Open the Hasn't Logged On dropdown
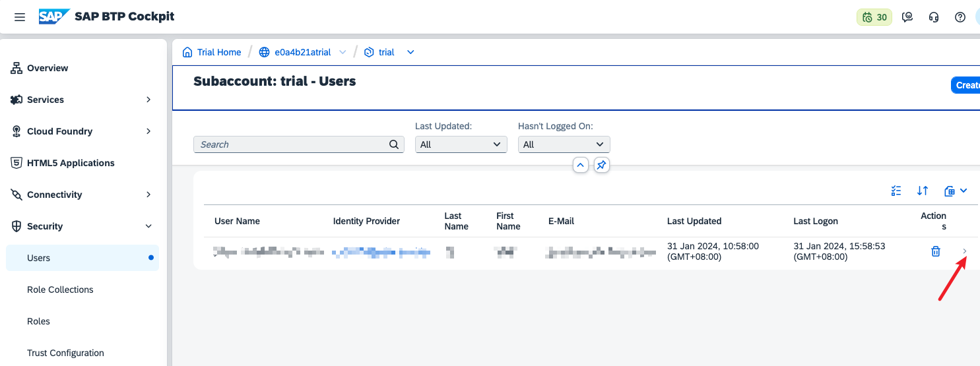This screenshot has height=366, width=980. pos(564,144)
